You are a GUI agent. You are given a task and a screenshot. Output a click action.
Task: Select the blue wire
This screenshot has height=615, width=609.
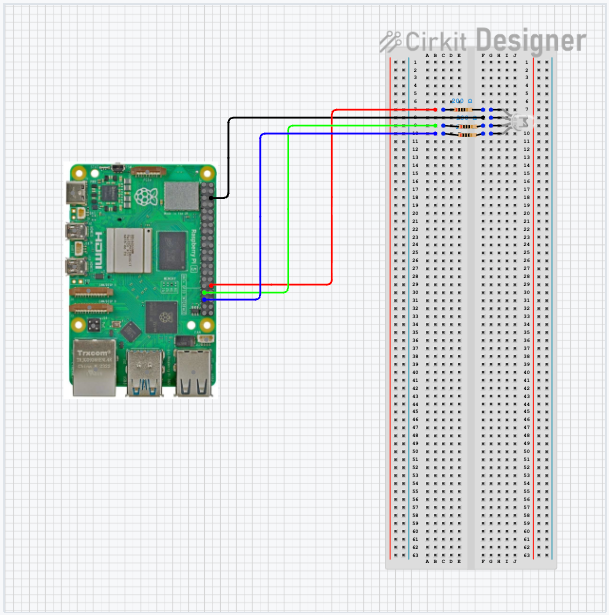click(x=260, y=216)
